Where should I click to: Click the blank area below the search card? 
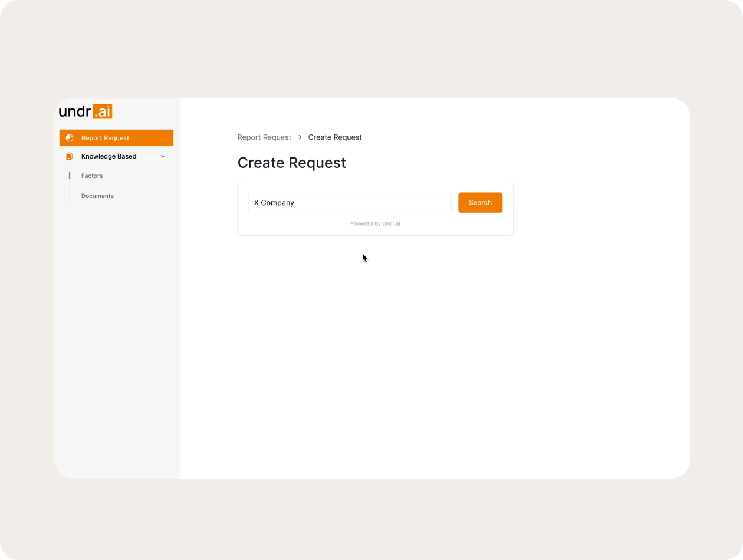tap(434, 354)
